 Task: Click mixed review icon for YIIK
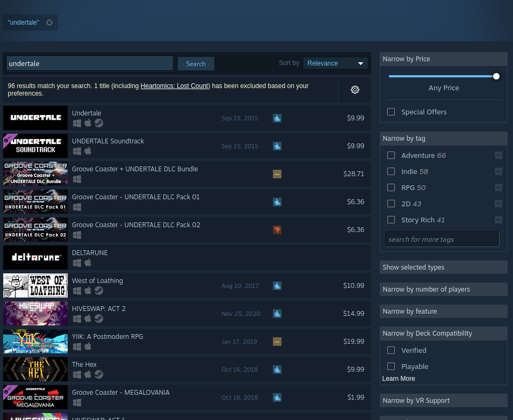click(x=277, y=342)
